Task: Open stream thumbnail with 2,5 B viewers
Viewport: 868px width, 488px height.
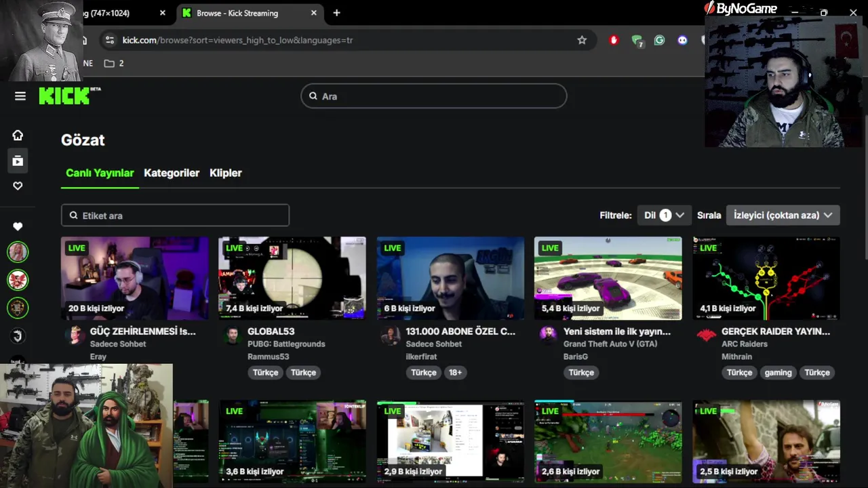Action: click(x=766, y=441)
